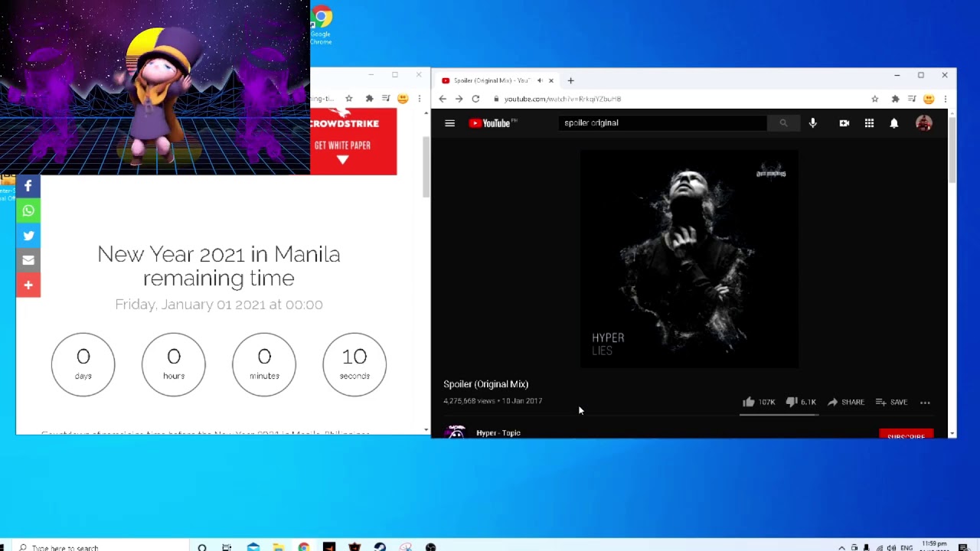
Task: Click the ENG language indicator in tray
Action: point(906,548)
